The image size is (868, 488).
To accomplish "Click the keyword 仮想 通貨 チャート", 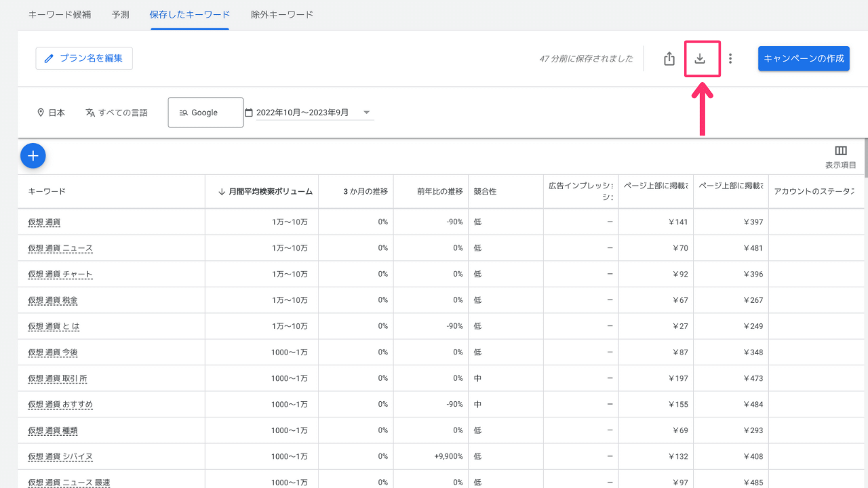I will (x=60, y=274).
